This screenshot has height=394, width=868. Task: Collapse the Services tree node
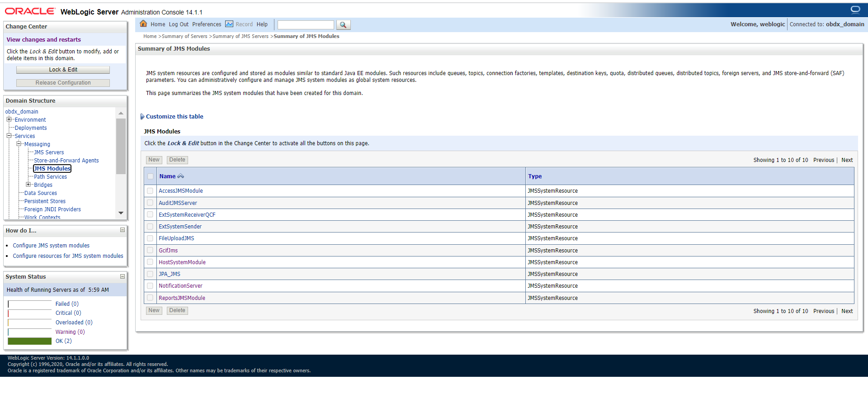[x=9, y=136]
